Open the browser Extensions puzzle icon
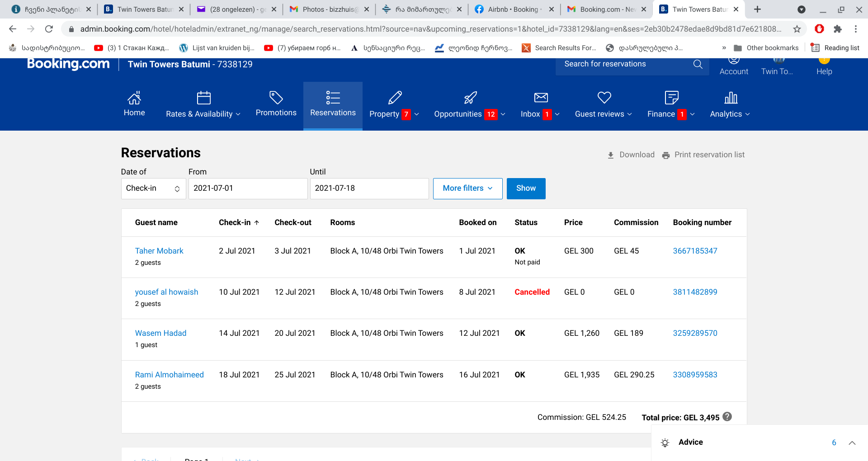This screenshot has width=868, height=461. [x=838, y=29]
